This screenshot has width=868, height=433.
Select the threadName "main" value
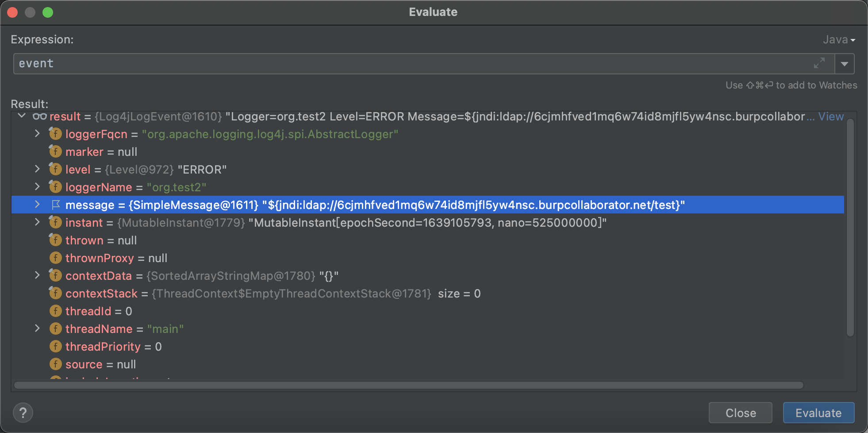coord(165,329)
